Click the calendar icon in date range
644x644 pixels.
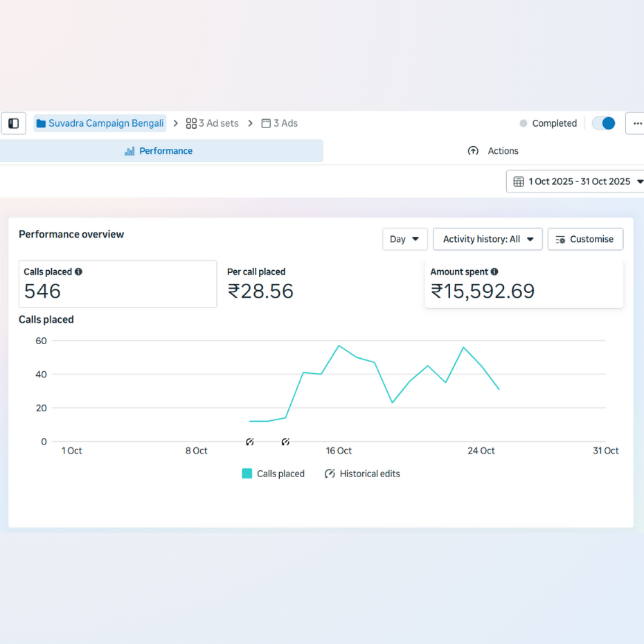click(519, 181)
